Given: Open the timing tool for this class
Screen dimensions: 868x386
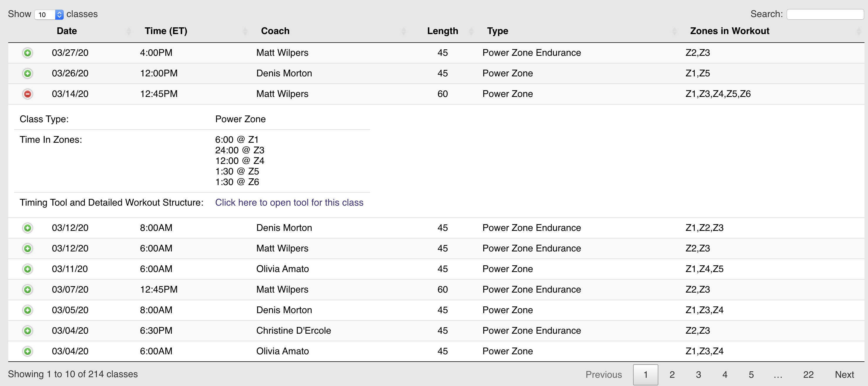Looking at the screenshot, I should [x=289, y=203].
